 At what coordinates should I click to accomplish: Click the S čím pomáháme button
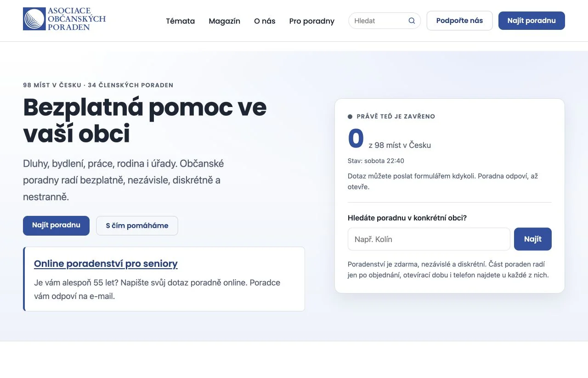point(137,226)
